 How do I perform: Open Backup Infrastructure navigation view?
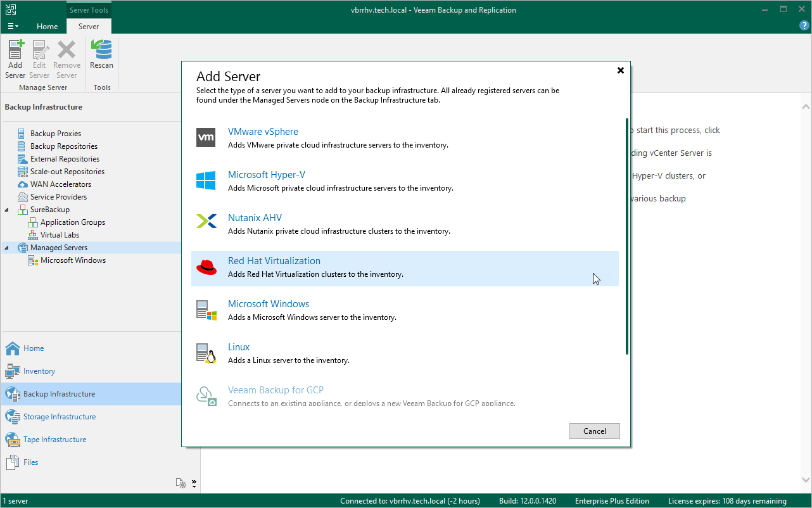91,394
